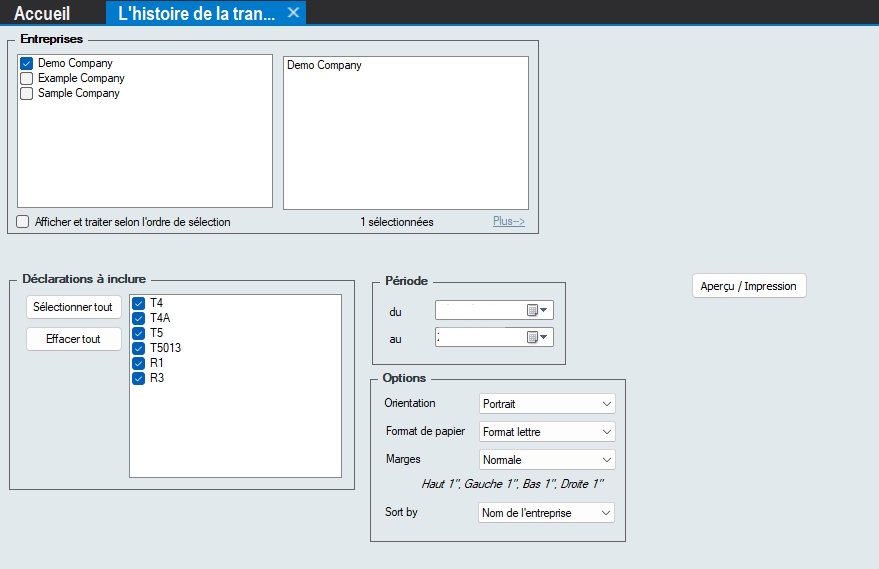
Task: Expand the Orientation dropdown
Action: (546, 404)
